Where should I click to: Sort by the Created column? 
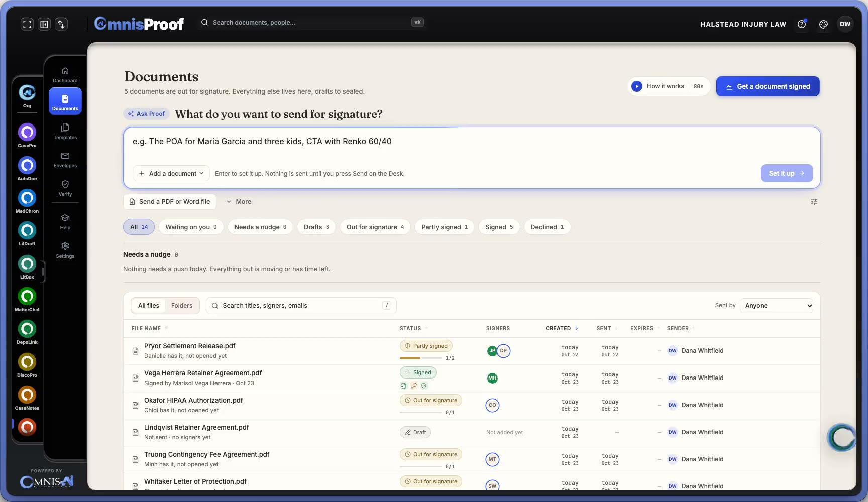coord(562,328)
